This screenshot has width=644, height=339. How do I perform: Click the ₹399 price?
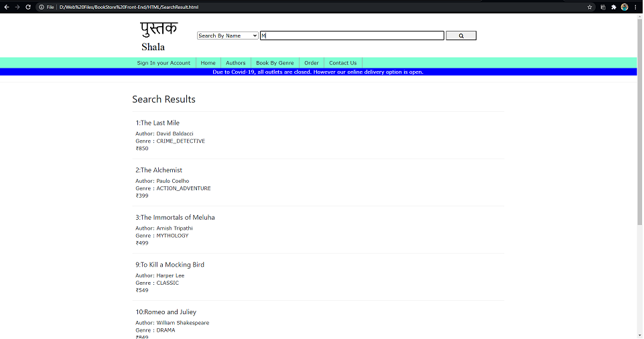(141, 196)
